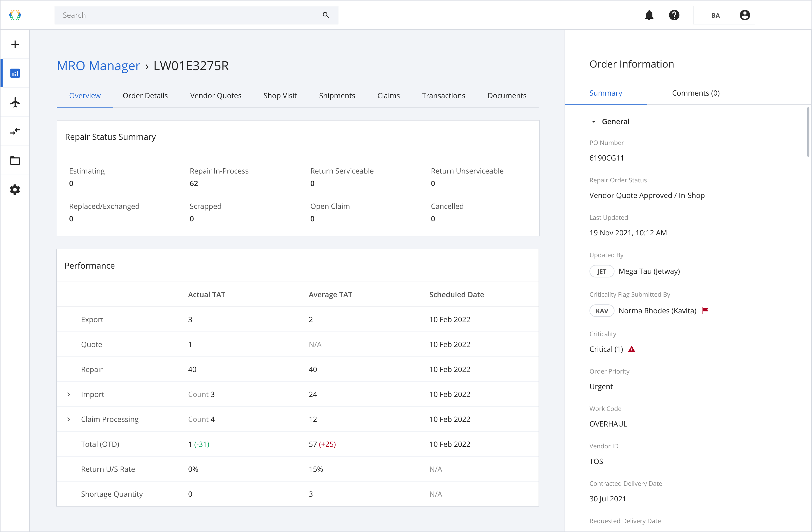The image size is (812, 532).
Task: Open the exchange arrows sidebar icon
Action: [x=15, y=131]
